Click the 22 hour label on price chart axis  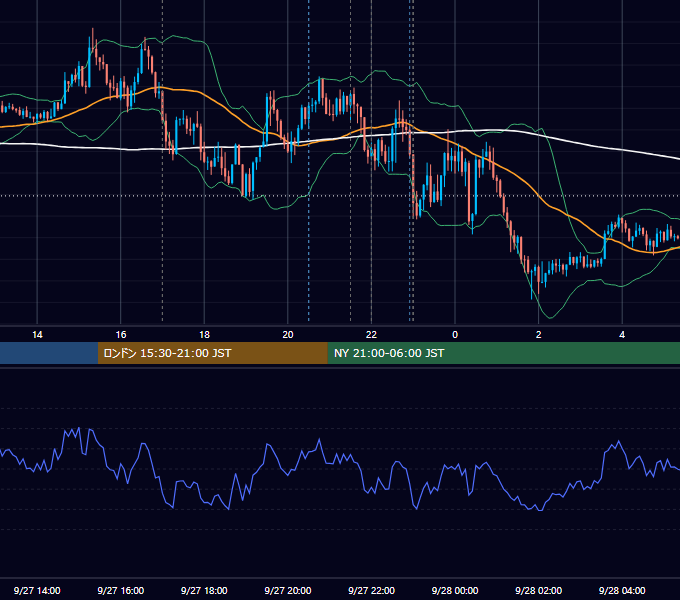pyautogui.click(x=371, y=335)
